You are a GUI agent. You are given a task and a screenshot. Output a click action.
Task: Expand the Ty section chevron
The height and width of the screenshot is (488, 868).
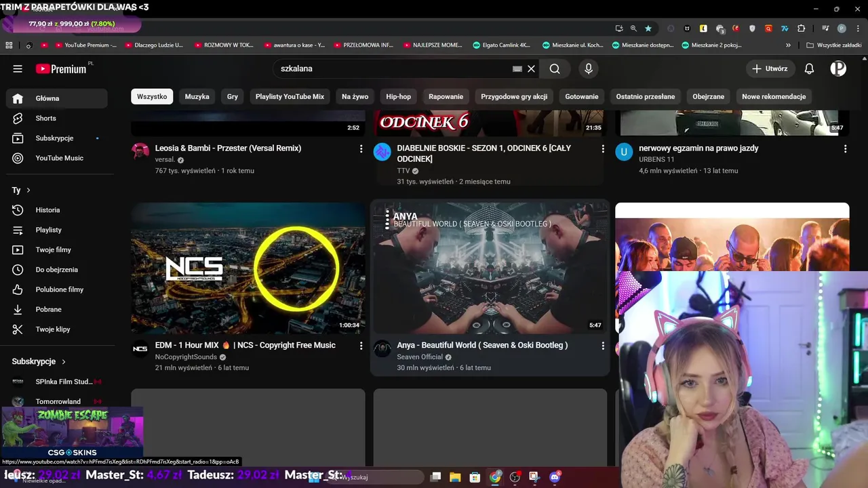(x=28, y=190)
